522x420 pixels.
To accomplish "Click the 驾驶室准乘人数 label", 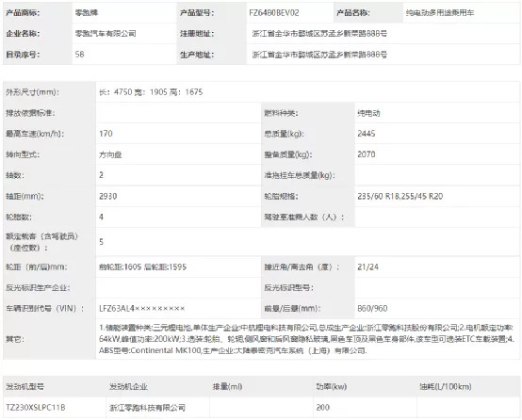I will (x=304, y=217).
